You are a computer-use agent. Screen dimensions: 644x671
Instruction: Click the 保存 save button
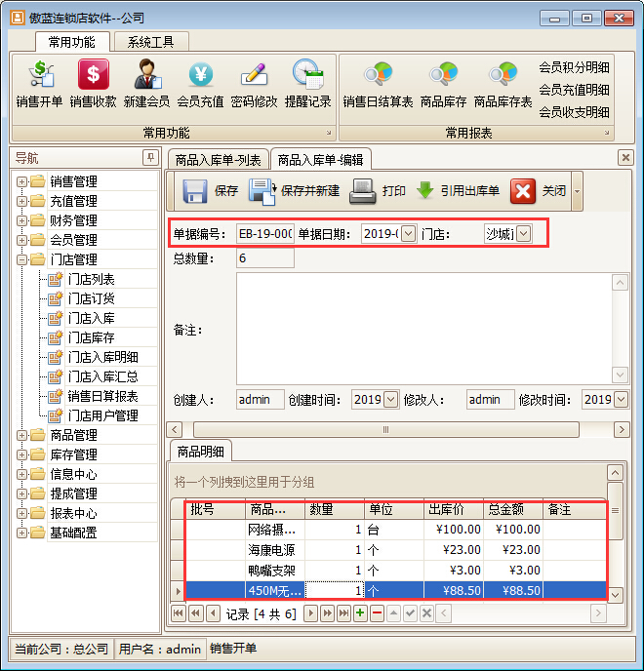tap(211, 191)
